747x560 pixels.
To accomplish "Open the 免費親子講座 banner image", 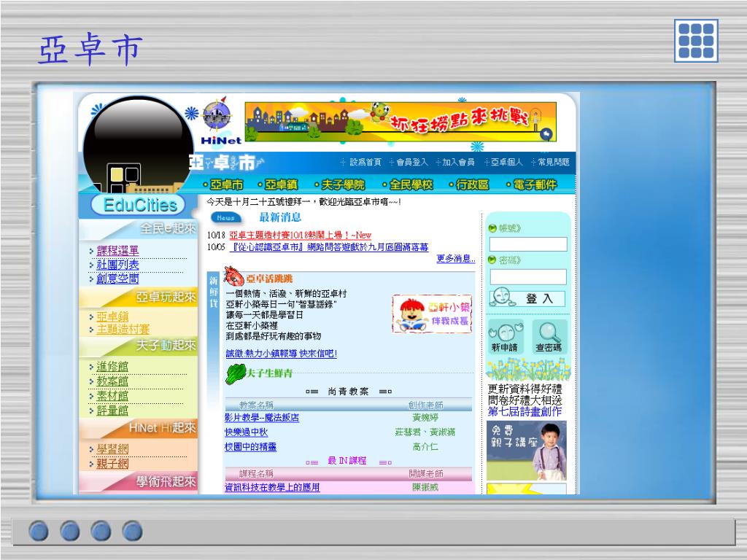I will click(x=527, y=451).
